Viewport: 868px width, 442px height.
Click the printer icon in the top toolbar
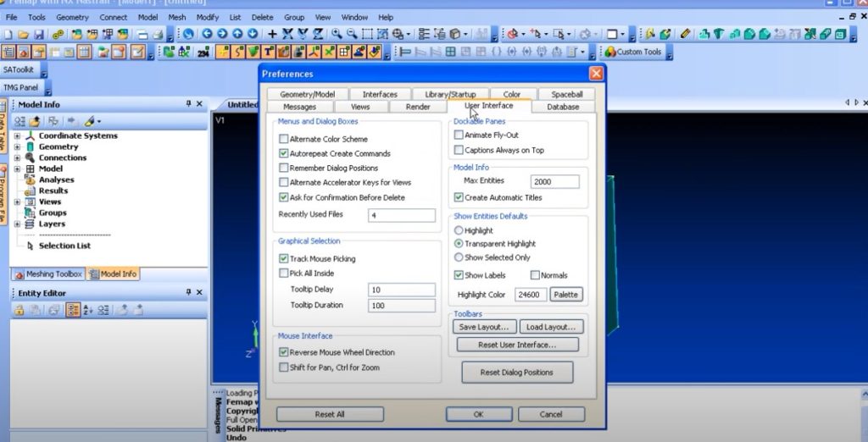(x=158, y=35)
